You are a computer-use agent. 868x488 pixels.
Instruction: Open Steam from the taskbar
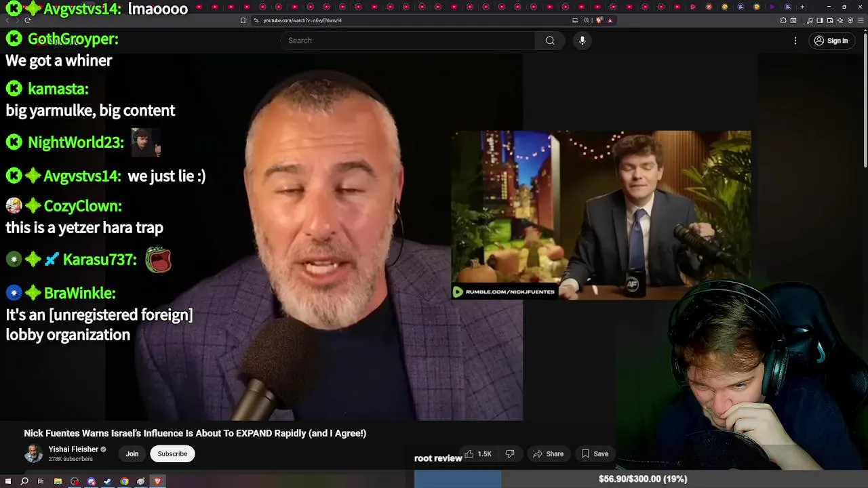pyautogui.click(x=107, y=481)
